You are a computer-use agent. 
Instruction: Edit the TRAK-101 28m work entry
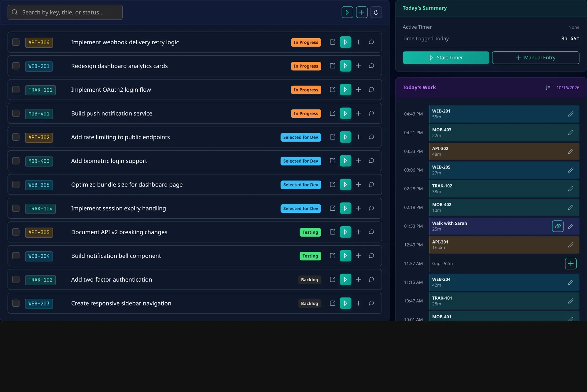click(571, 301)
